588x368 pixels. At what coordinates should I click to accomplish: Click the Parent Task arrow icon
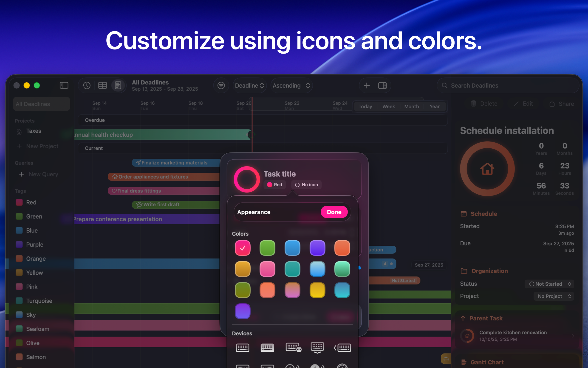pyautogui.click(x=463, y=318)
